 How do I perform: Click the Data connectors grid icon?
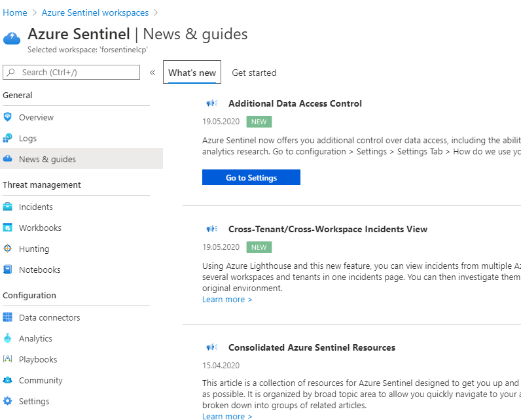click(x=7, y=317)
